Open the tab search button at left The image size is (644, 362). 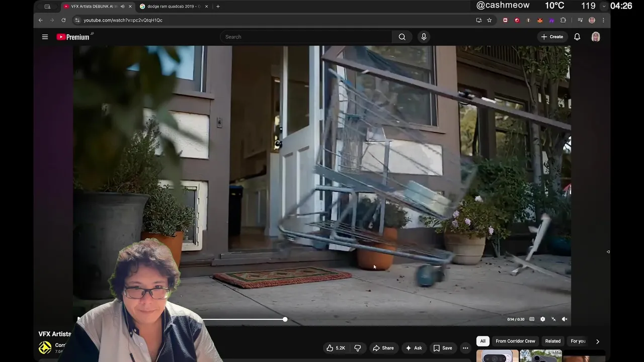47,7
